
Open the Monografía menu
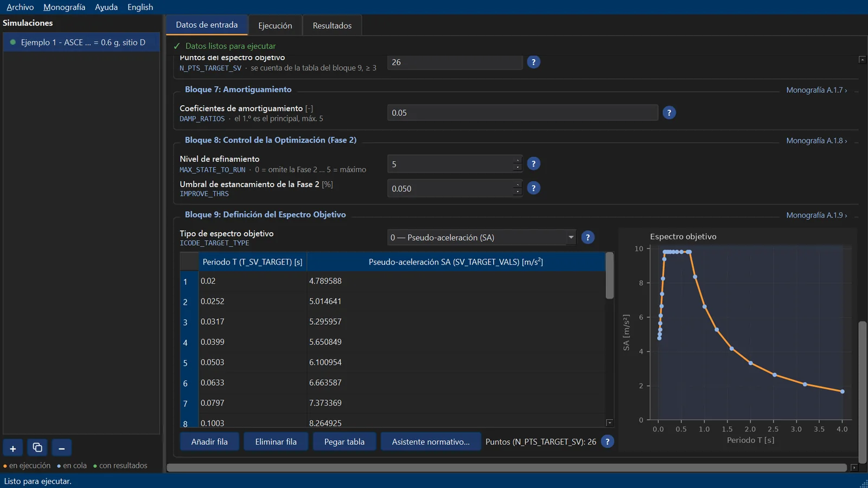click(x=64, y=7)
